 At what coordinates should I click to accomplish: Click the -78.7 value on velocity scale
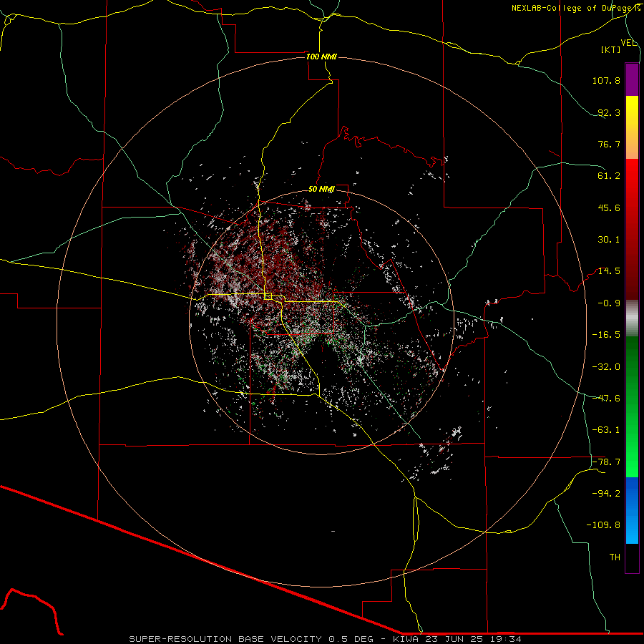click(x=606, y=462)
